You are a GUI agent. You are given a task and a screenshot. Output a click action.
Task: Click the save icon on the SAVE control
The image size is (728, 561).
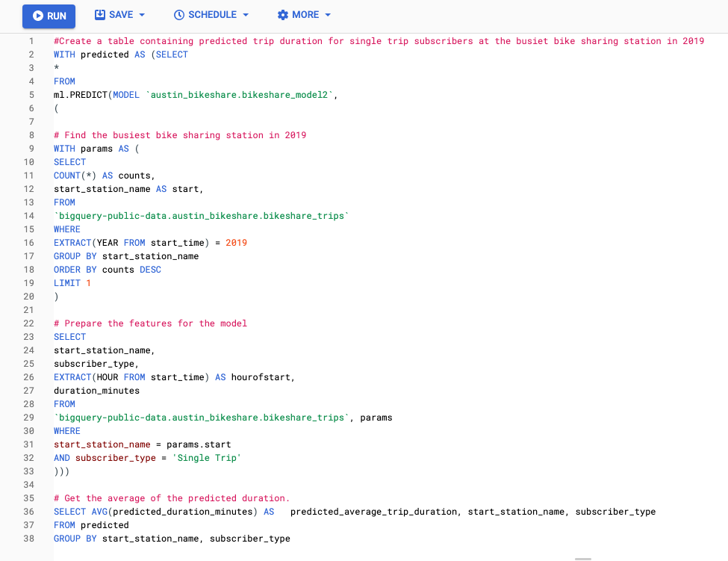click(x=101, y=14)
